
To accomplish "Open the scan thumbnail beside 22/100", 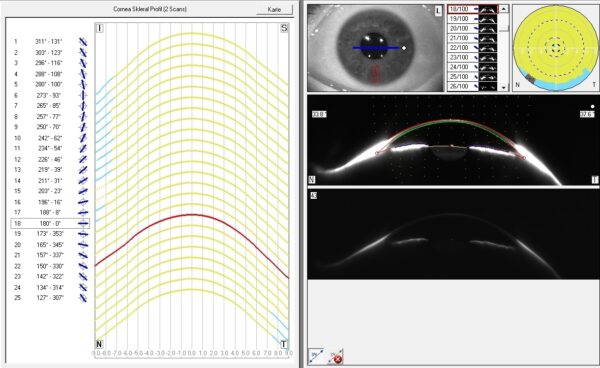I will [x=488, y=47].
